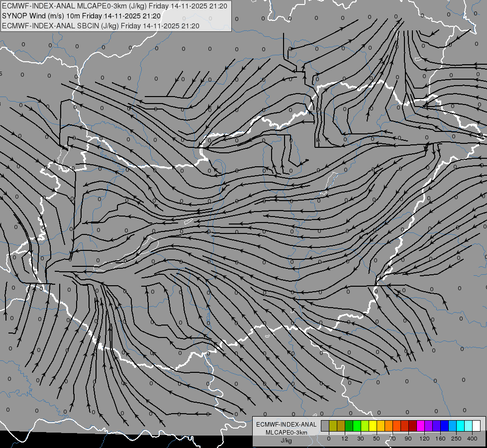Click the legend scale value '250'

point(456,439)
